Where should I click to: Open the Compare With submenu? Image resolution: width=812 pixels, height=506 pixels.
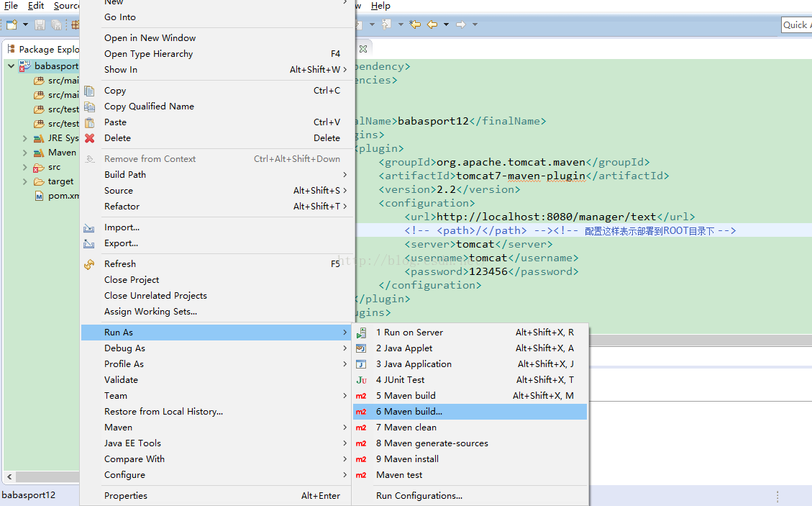point(217,458)
